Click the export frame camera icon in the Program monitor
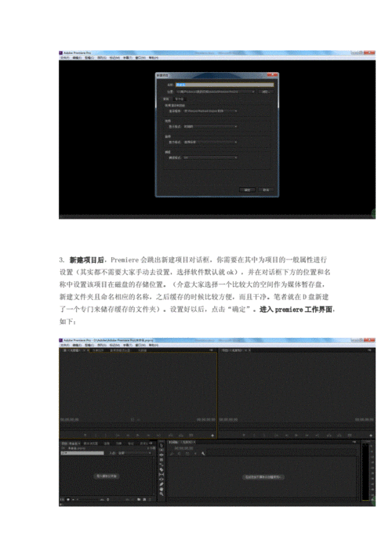The image size is (392, 554). tap(349, 436)
